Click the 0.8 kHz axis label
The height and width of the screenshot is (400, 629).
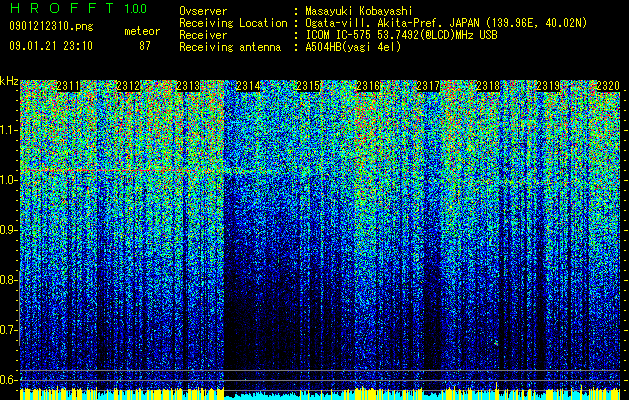[x=9, y=280]
